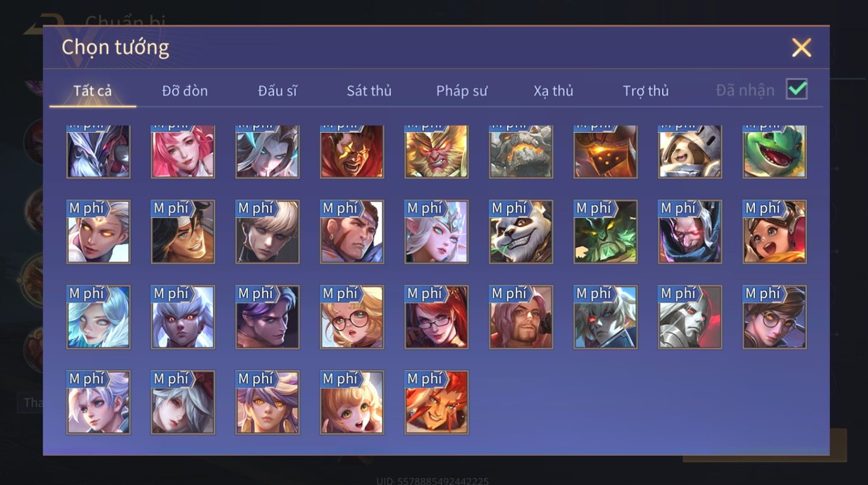The width and height of the screenshot is (868, 485).
Task: Pick the brown-haired boy with glasses
Action: tap(775, 317)
